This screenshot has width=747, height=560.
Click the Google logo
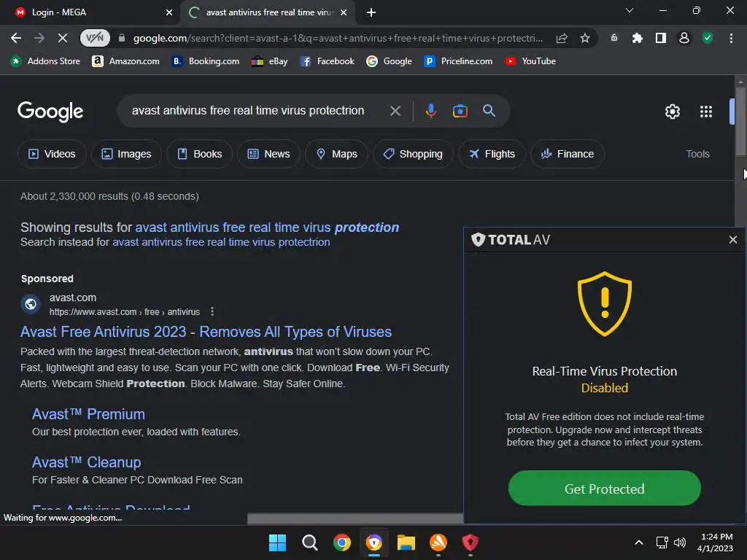click(x=50, y=112)
